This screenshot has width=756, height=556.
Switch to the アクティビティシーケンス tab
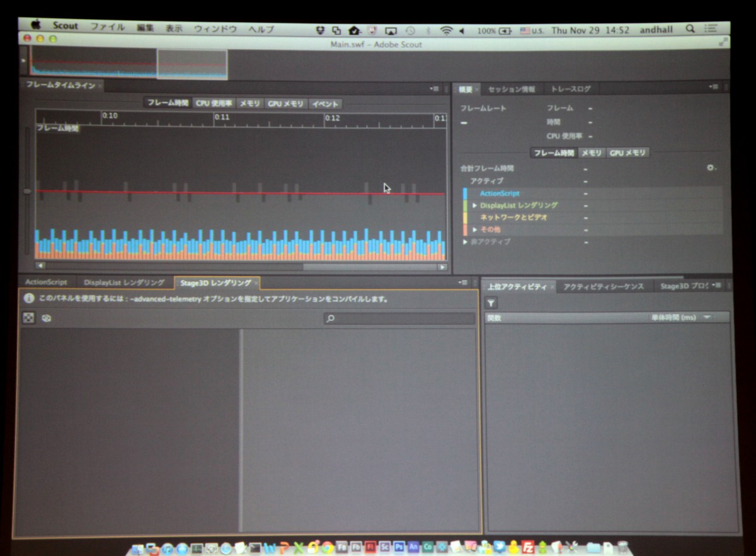tap(604, 286)
